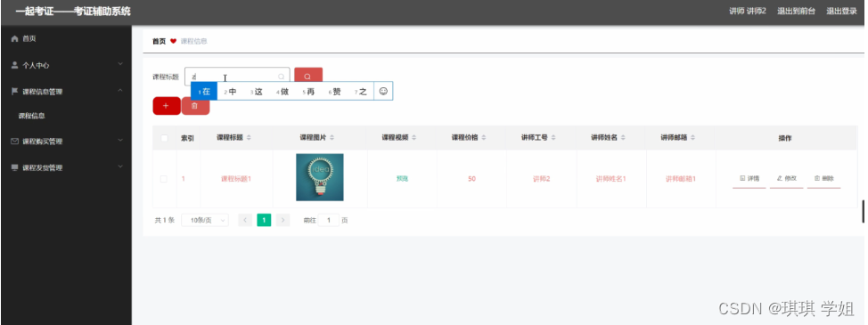Screen dimensions: 868x325
Task: Click the 前往 page number input
Action: (x=329, y=220)
